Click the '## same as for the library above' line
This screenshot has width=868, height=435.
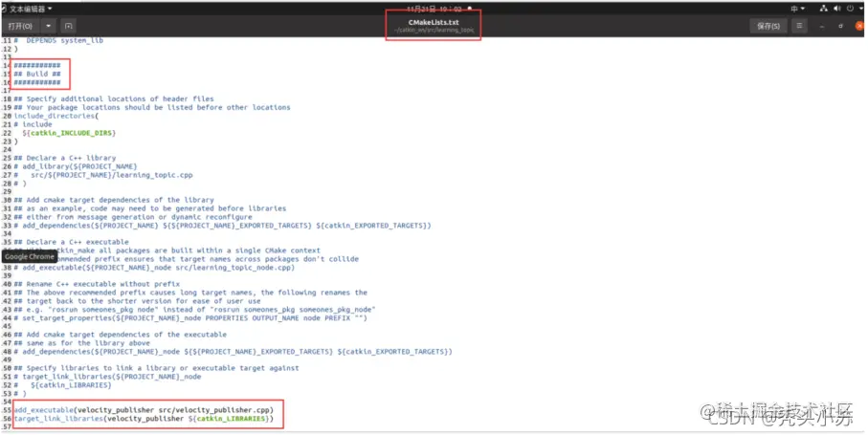coord(81,343)
